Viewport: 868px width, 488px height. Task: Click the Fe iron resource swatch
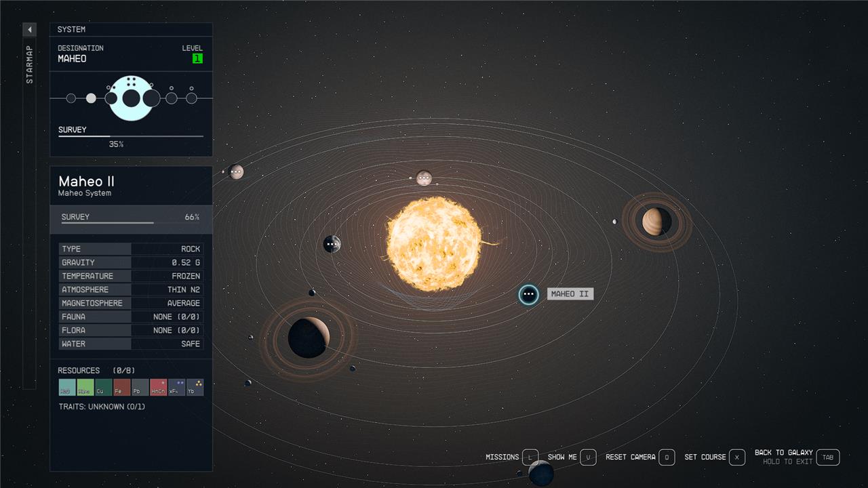click(x=122, y=387)
